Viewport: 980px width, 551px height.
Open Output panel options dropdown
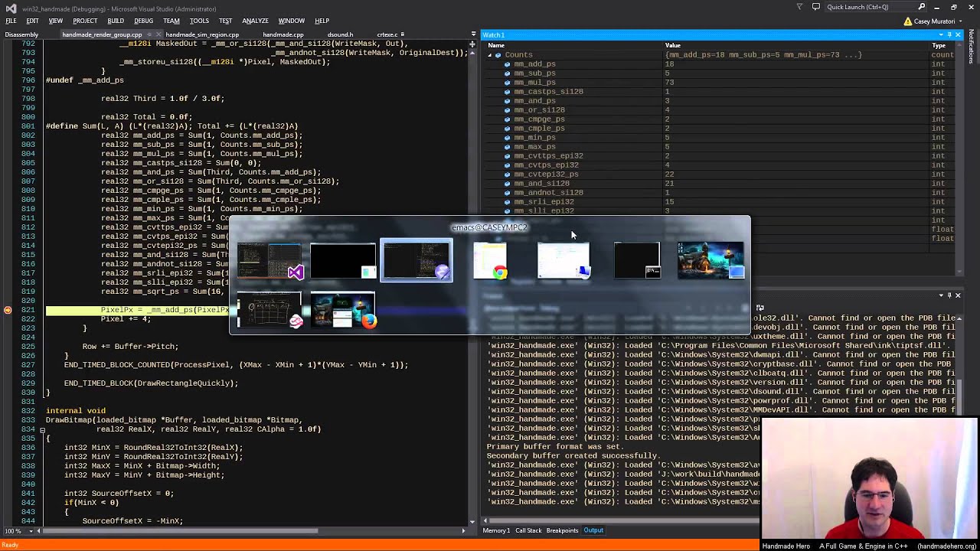(941, 295)
